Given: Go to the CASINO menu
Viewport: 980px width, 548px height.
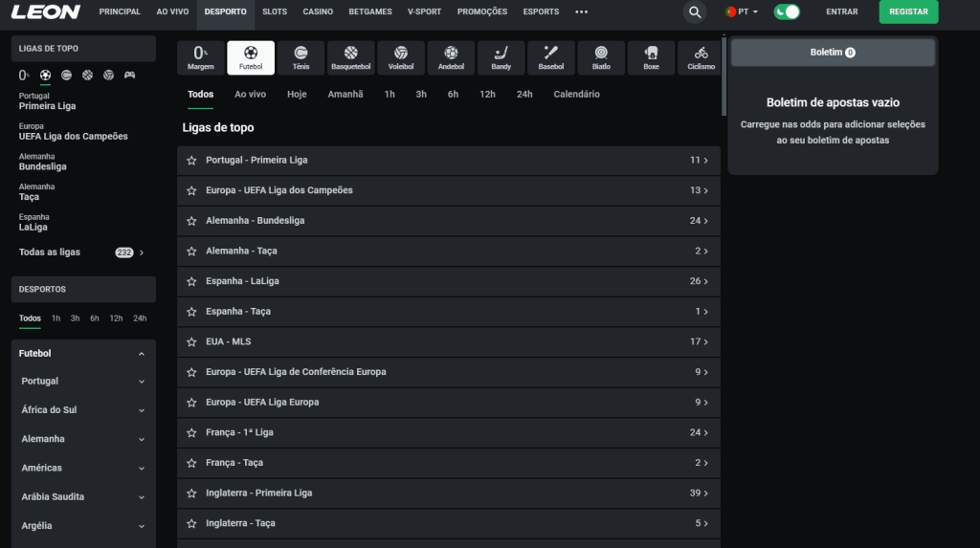Looking at the screenshot, I should [x=318, y=11].
